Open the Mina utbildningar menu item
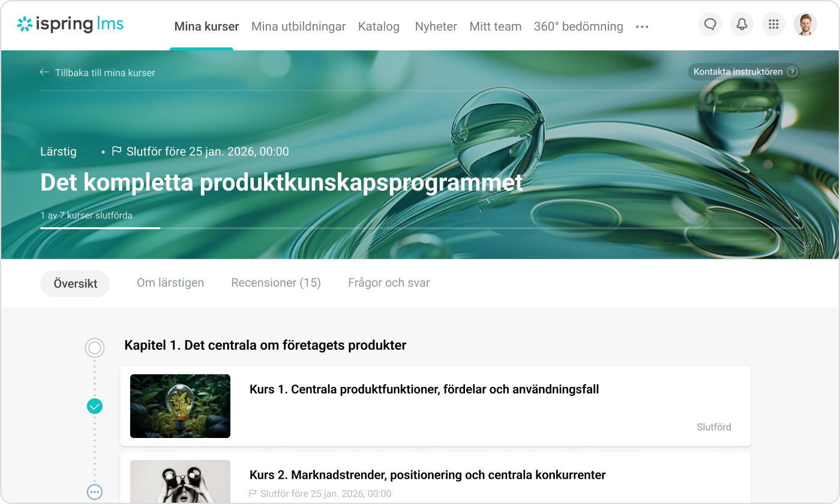 tap(298, 26)
